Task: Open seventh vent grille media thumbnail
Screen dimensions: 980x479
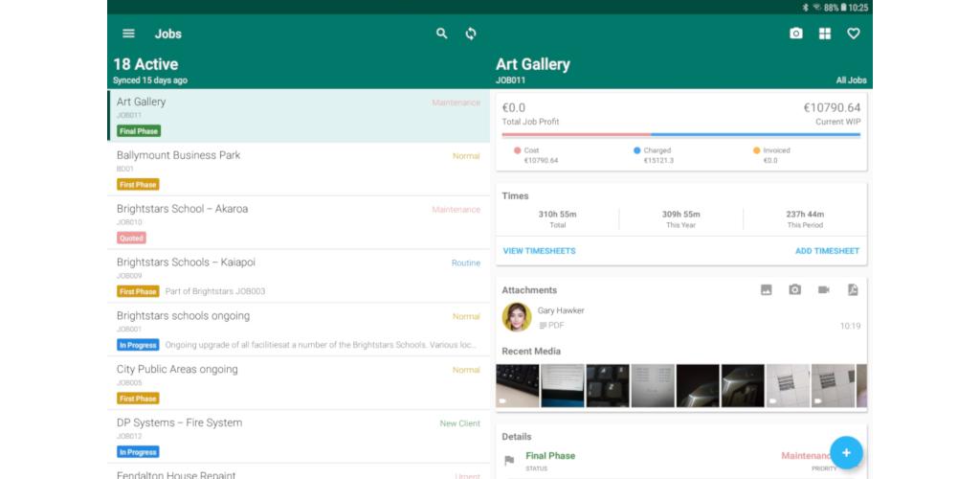Action: (x=788, y=386)
